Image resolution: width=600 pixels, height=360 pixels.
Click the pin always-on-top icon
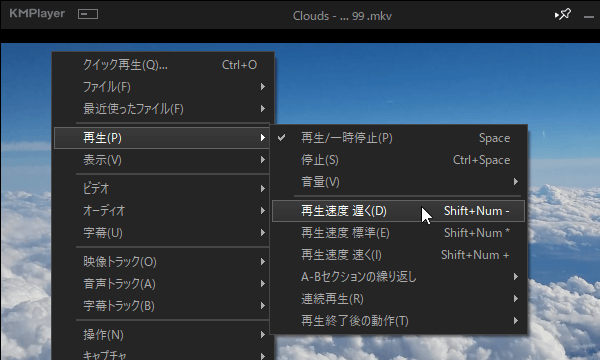[x=563, y=15]
